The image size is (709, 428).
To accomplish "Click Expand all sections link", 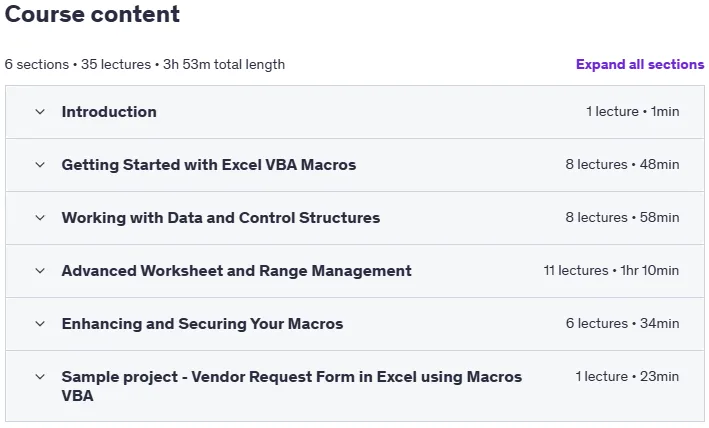I will point(640,64).
